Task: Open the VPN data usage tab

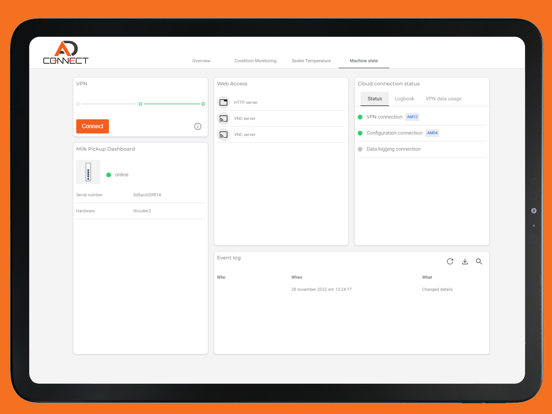Action: [444, 99]
